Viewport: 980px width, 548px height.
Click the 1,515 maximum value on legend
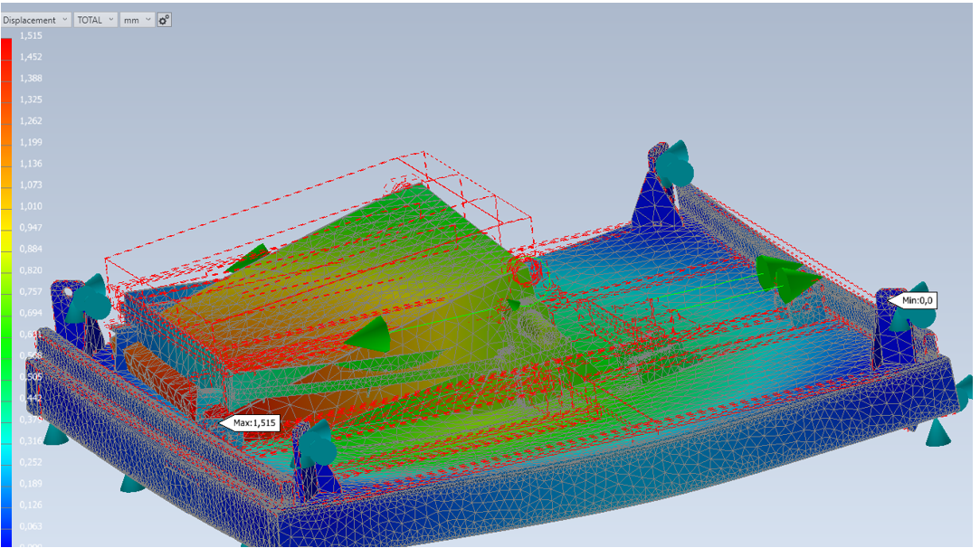[x=30, y=35]
